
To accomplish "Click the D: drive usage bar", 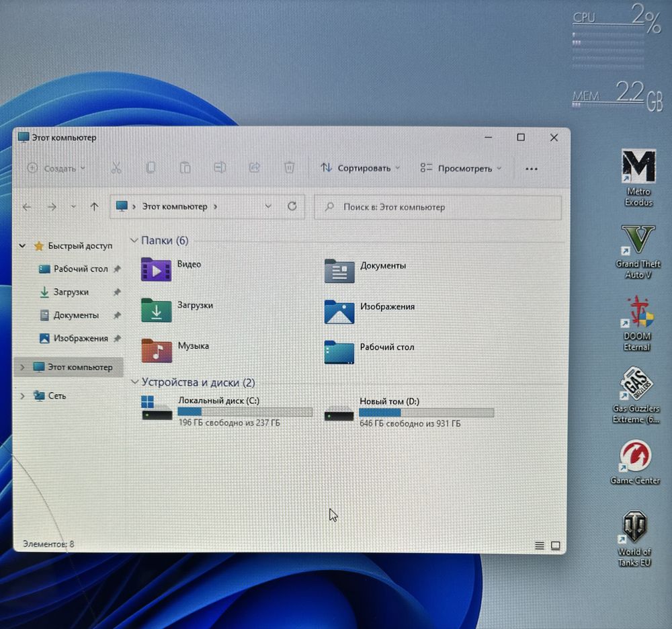I will click(x=427, y=413).
